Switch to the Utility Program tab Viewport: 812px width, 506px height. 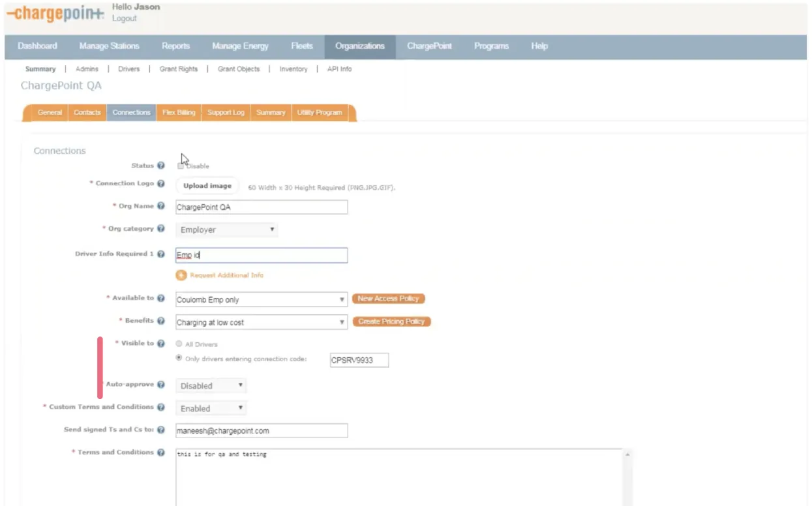(320, 113)
